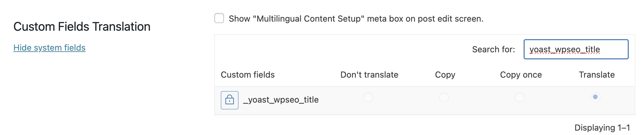644x135 pixels.
Task: Select the Translate radio for _yoast_wpseo_title
Action: click(x=595, y=97)
